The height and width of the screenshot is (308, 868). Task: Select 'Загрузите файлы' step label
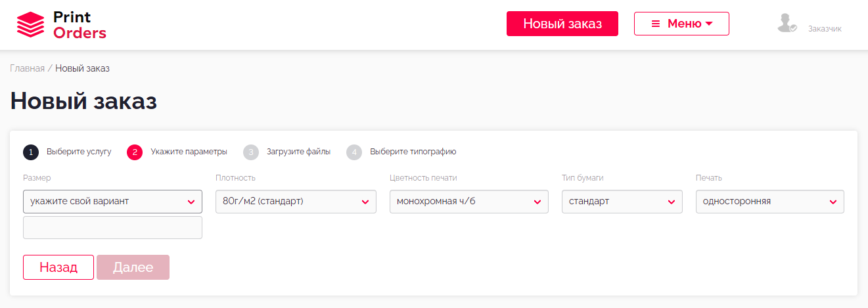(298, 152)
